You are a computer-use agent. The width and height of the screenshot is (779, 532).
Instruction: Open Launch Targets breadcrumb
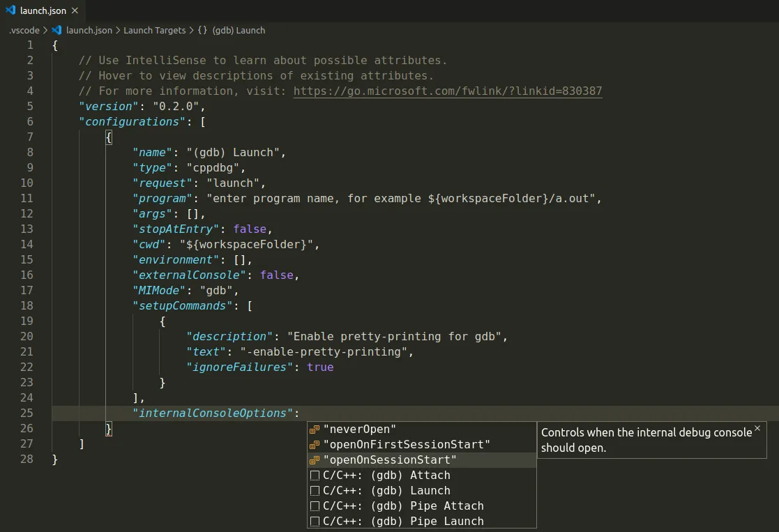point(155,30)
